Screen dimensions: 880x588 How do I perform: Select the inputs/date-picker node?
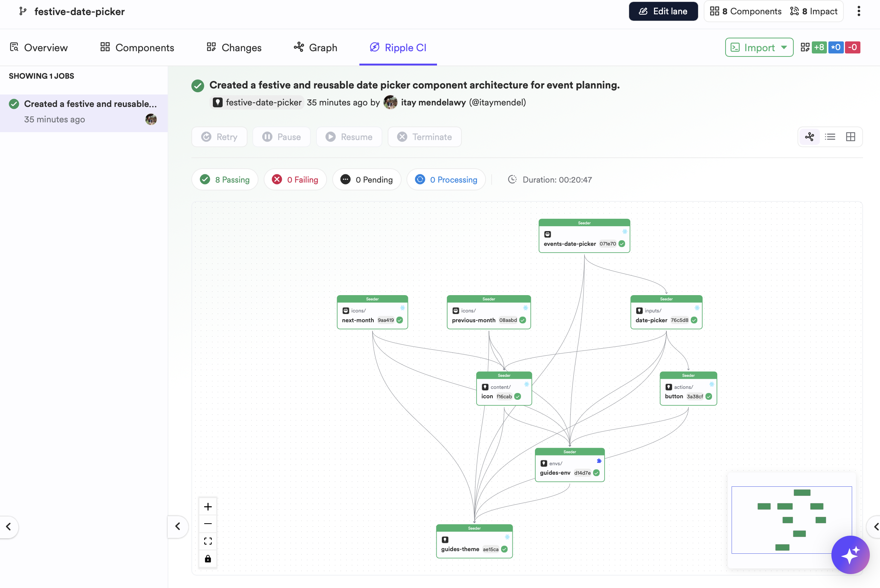point(666,312)
